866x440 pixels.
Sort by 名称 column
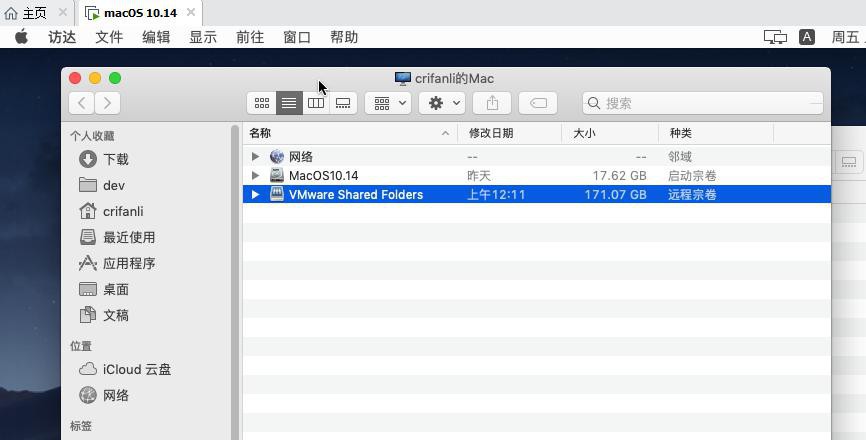tap(350, 133)
